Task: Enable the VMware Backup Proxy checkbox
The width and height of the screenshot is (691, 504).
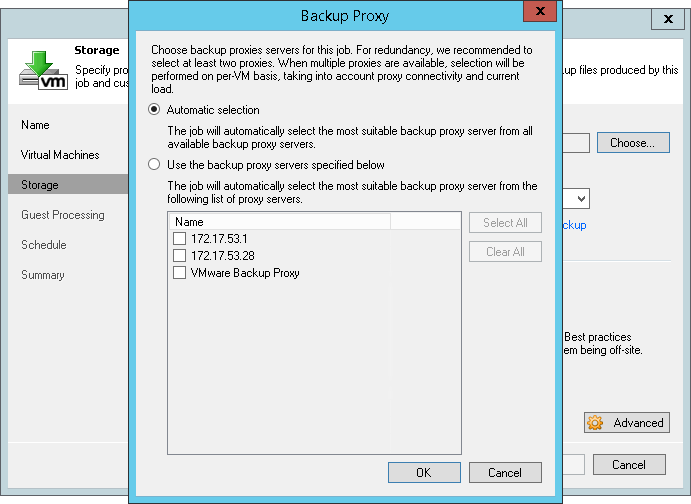Action: pyautogui.click(x=179, y=273)
